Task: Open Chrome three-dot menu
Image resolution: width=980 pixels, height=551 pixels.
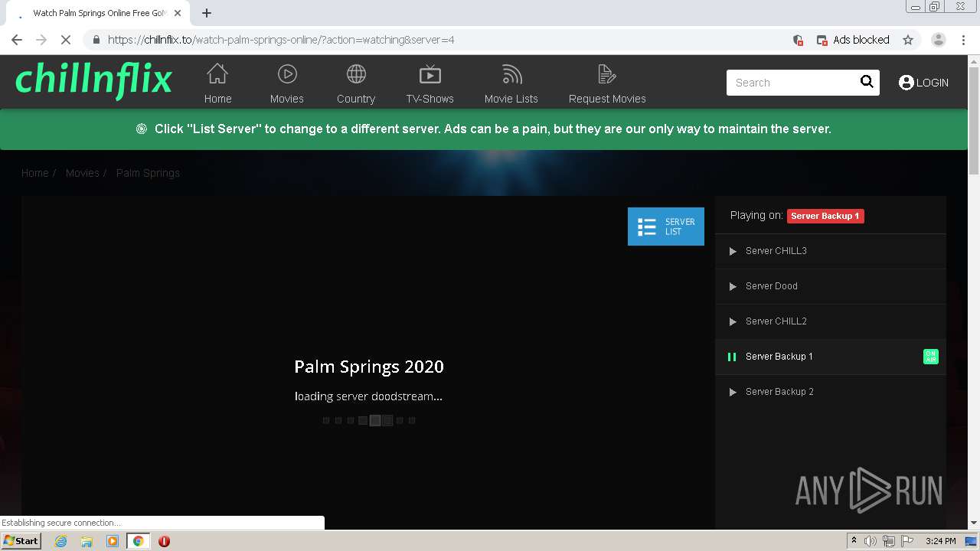Action: (964, 40)
